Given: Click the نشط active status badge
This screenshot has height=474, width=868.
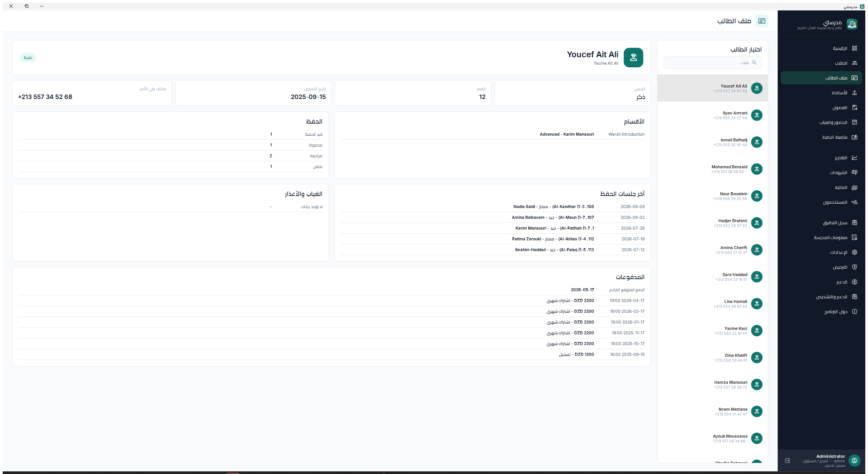Looking at the screenshot, I should point(28,58).
